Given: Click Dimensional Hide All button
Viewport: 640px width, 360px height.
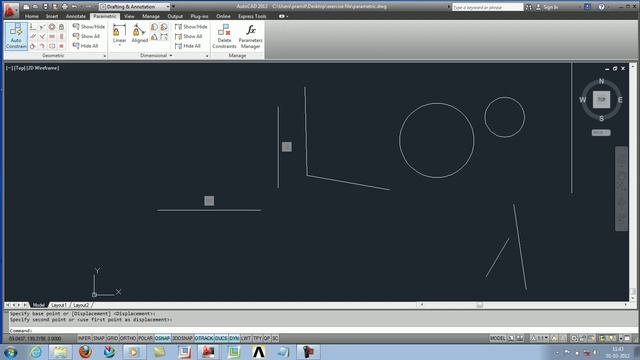Looking at the screenshot, I should click(188, 46).
